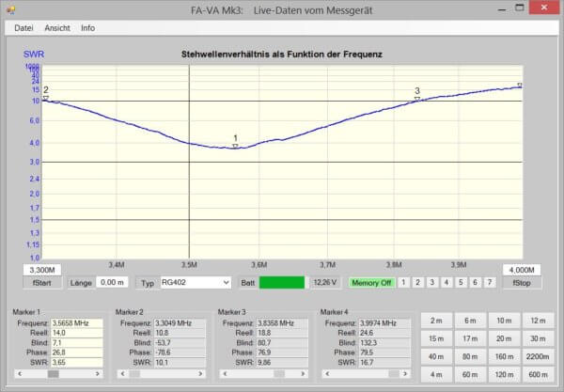This screenshot has height=392, width=564.
Task: Select the 6 m band button
Action: pos(470,321)
